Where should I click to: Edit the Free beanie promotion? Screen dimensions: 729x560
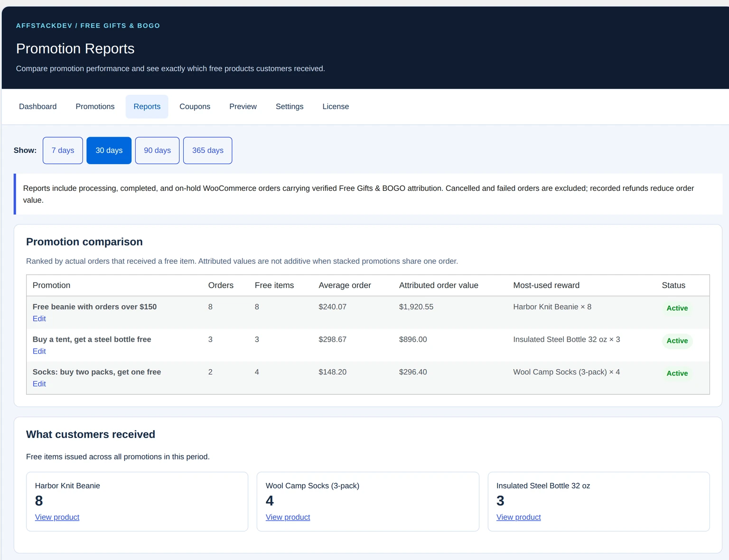coord(39,318)
